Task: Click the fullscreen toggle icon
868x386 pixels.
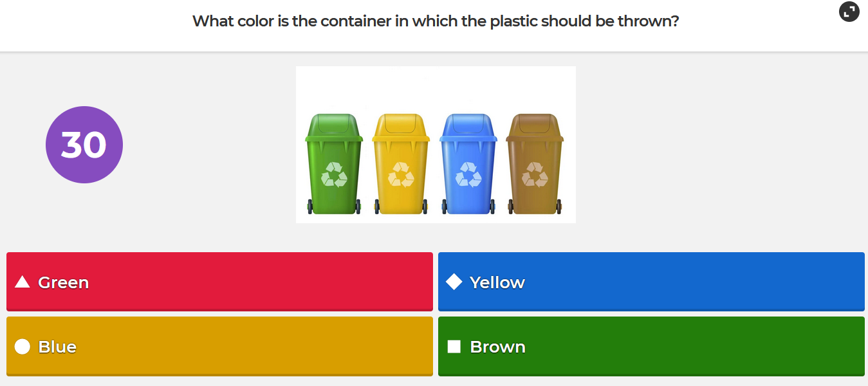Action: (849, 12)
